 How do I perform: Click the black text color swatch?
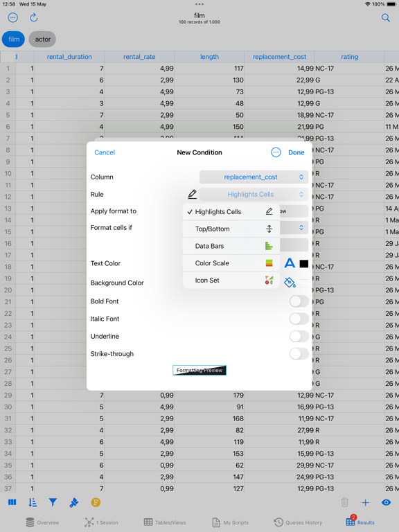(304, 264)
